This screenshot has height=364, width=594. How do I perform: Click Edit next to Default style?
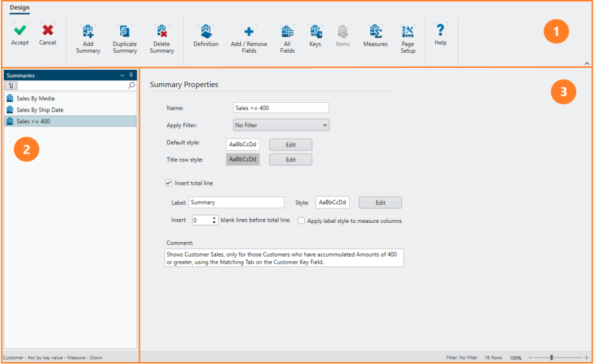(290, 144)
